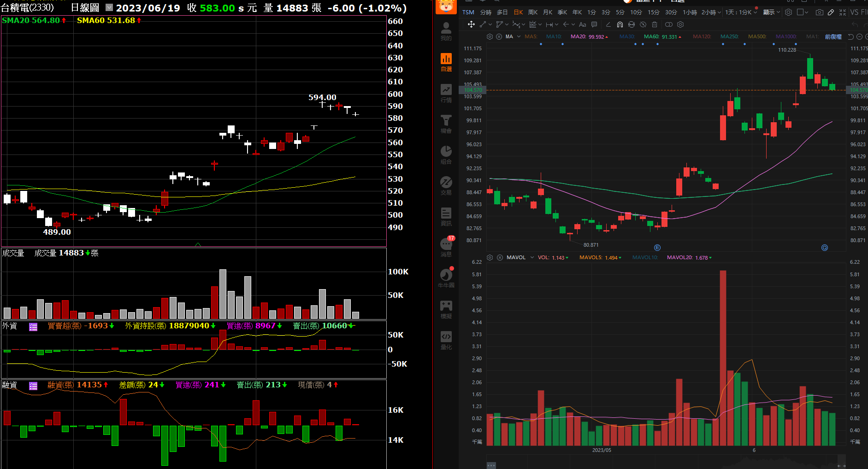
Task: Open the 1天:1分K dropdown
Action: (x=741, y=12)
